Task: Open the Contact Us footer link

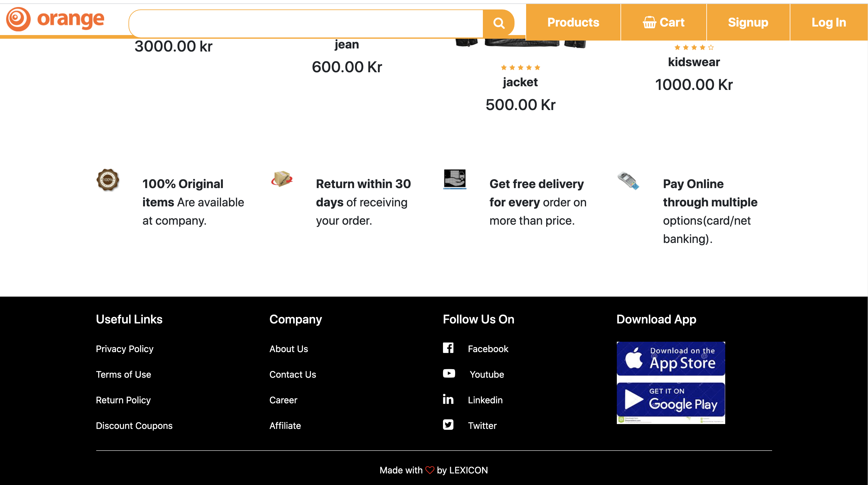Action: point(293,374)
